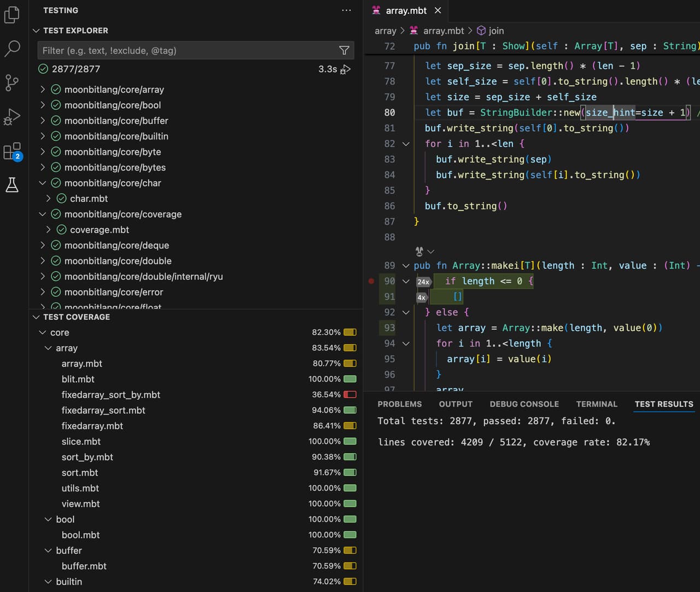Open the Search view icon
Viewport: 700px width, 592px height.
tap(12, 49)
